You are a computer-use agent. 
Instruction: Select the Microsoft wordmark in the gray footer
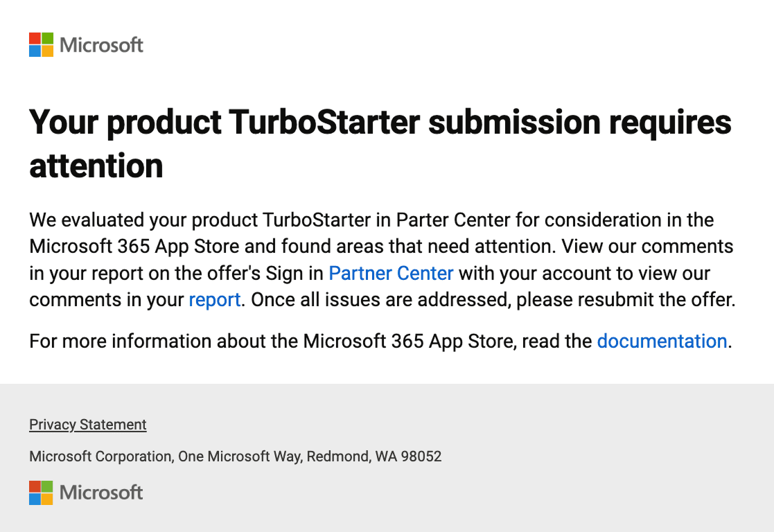pos(100,493)
